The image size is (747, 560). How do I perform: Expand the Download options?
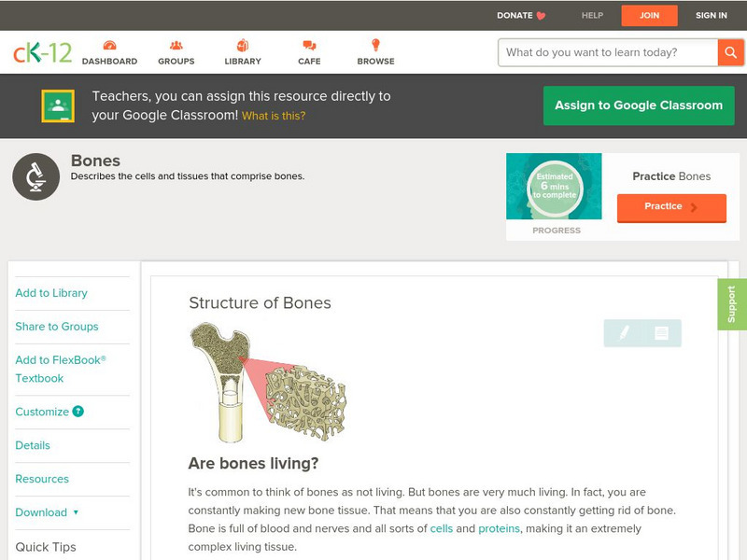pyautogui.click(x=47, y=512)
